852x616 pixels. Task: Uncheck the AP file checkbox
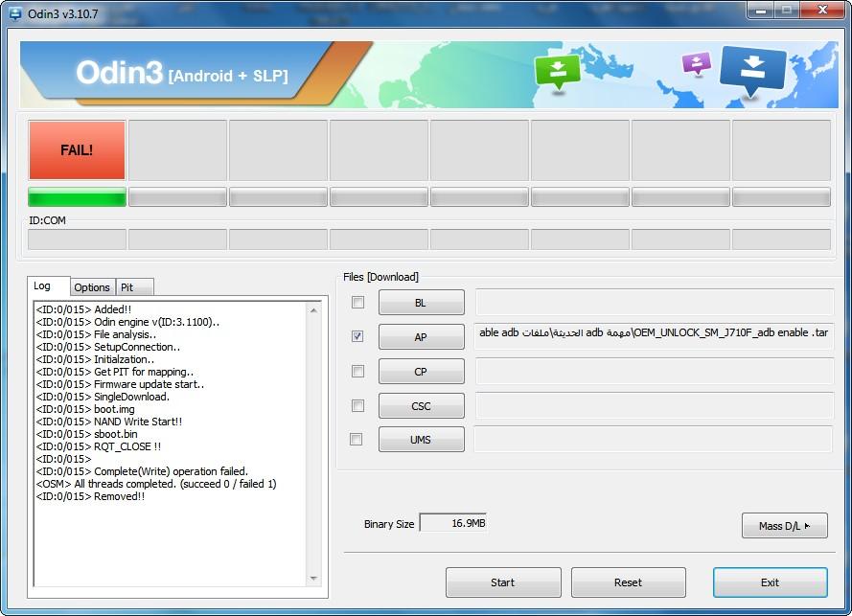click(x=357, y=336)
